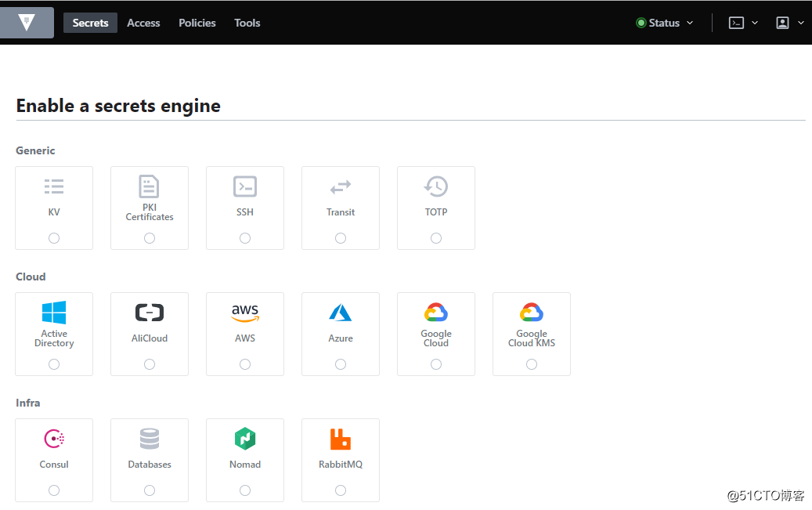Click the AliCloud engine label
The image size is (812, 510).
click(149, 338)
